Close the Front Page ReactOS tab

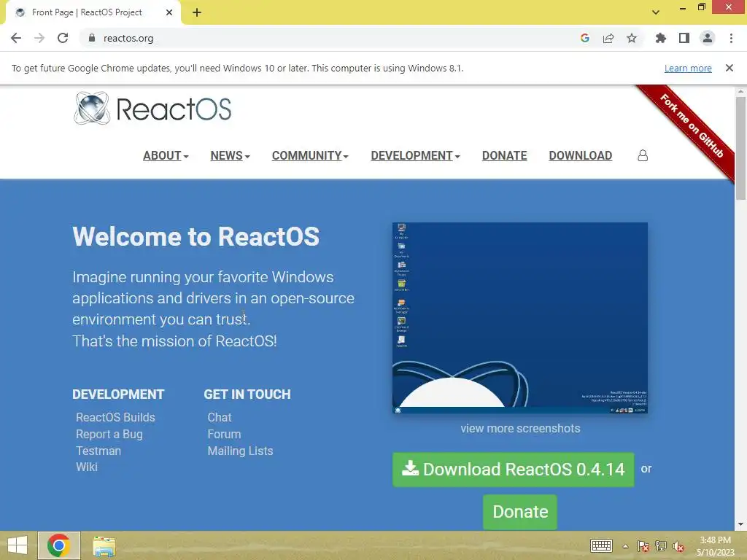coord(169,12)
